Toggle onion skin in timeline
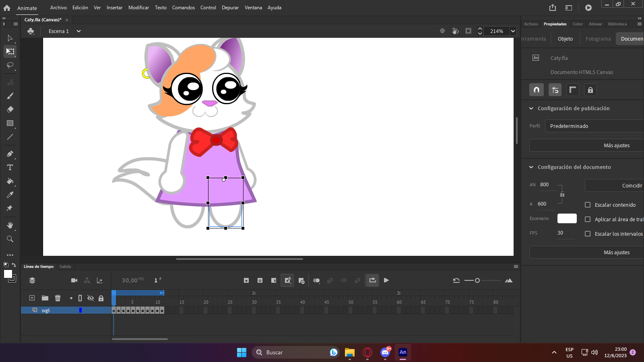The width and height of the screenshot is (644, 362). pyautogui.click(x=316, y=280)
